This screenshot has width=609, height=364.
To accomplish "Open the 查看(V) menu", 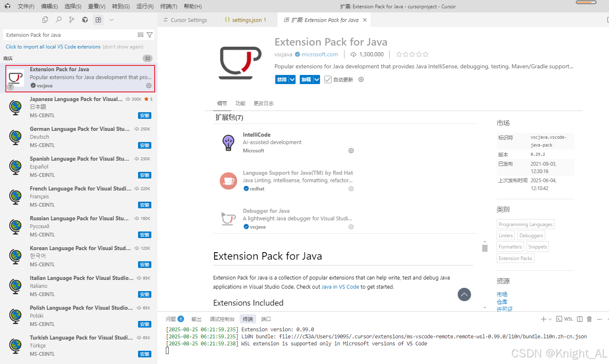I will (97, 6).
